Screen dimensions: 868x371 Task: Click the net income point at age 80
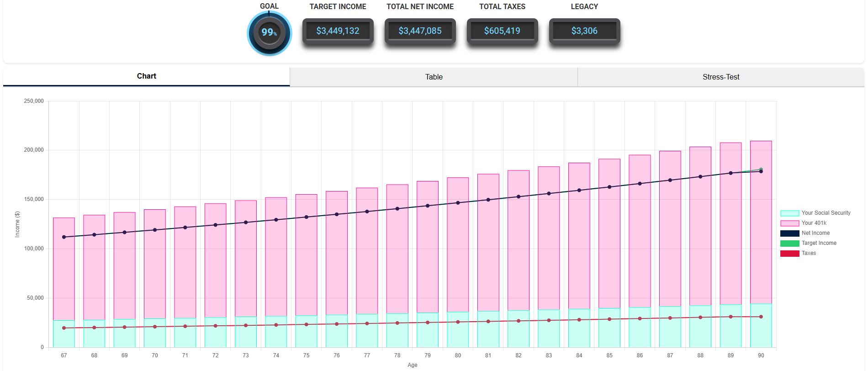(458, 203)
